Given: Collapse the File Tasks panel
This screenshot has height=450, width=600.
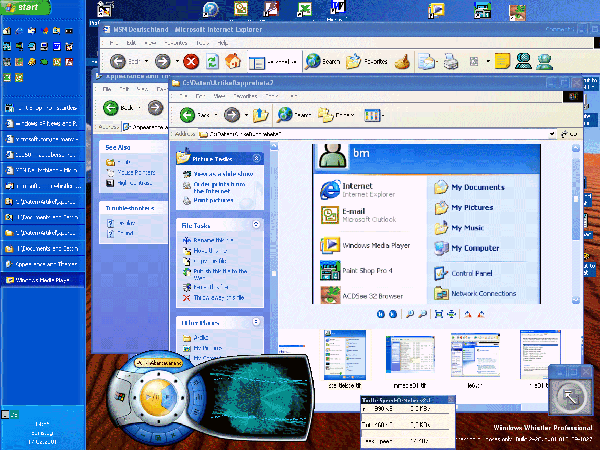Looking at the screenshot, I should pos(256,225).
